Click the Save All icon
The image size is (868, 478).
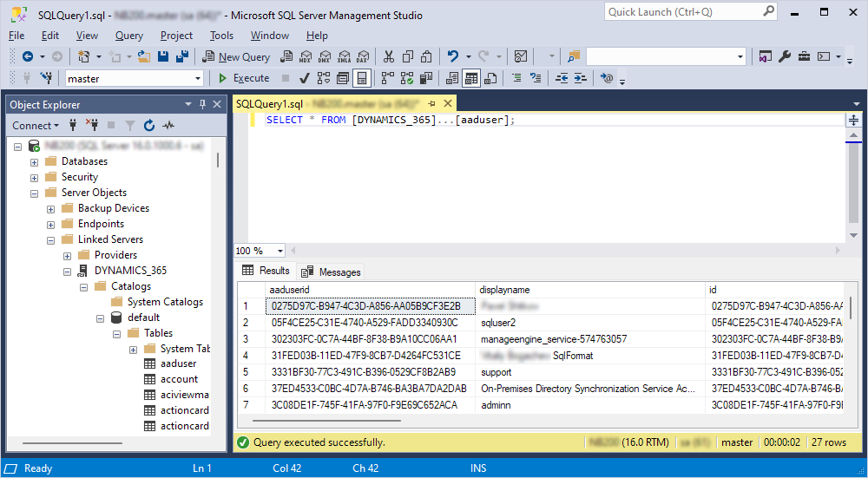182,56
